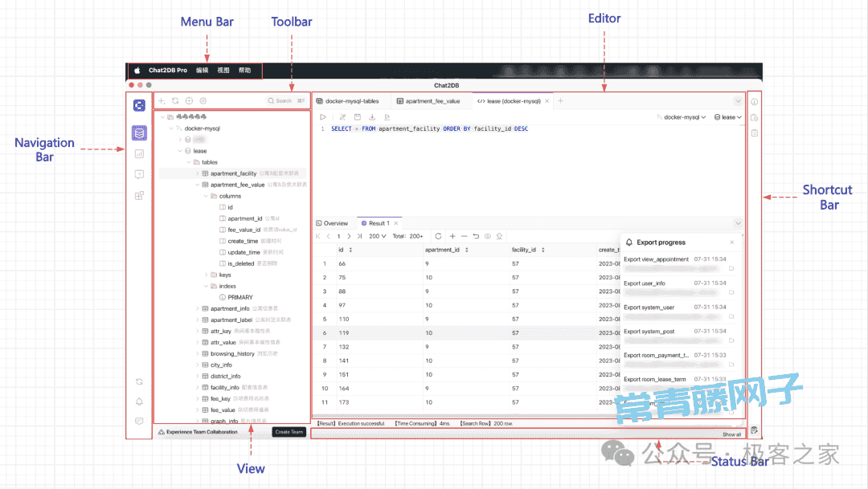Add a new connection with the plus icon
This screenshot has height=489, width=868.
(162, 100)
